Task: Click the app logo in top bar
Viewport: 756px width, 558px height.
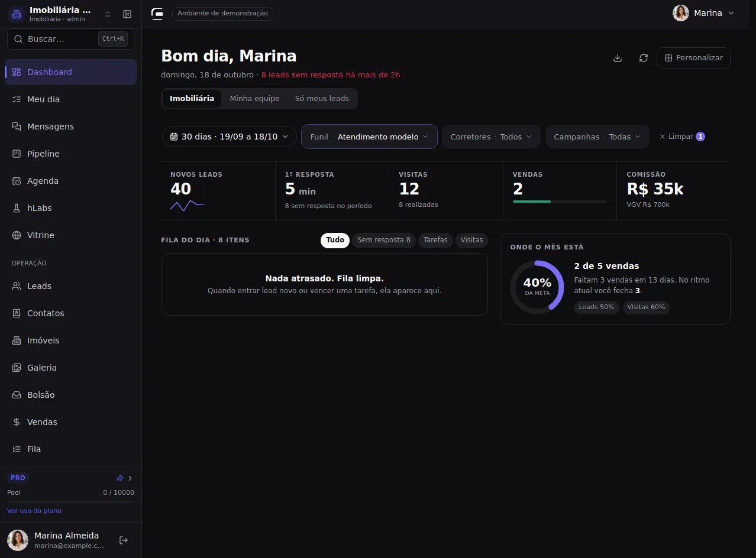Action: [157, 14]
